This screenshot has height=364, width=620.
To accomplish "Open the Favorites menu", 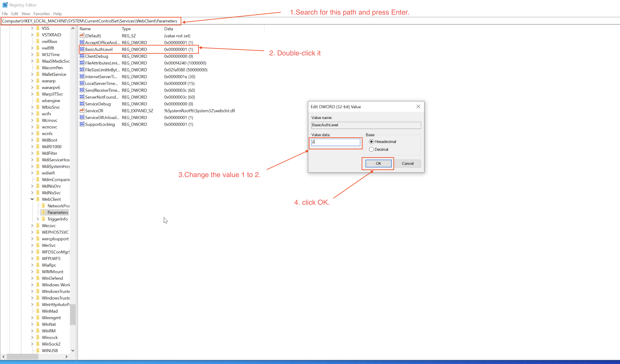I will pyautogui.click(x=41, y=14).
